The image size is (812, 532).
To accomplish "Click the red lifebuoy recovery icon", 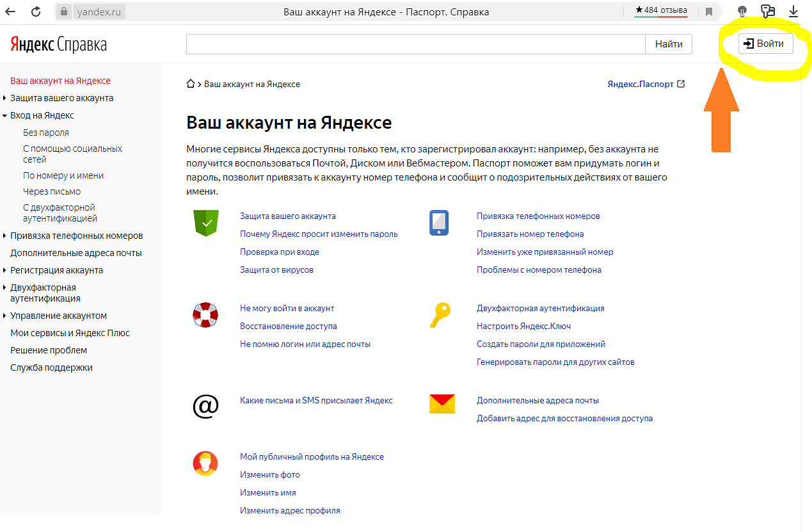I will tap(205, 316).
